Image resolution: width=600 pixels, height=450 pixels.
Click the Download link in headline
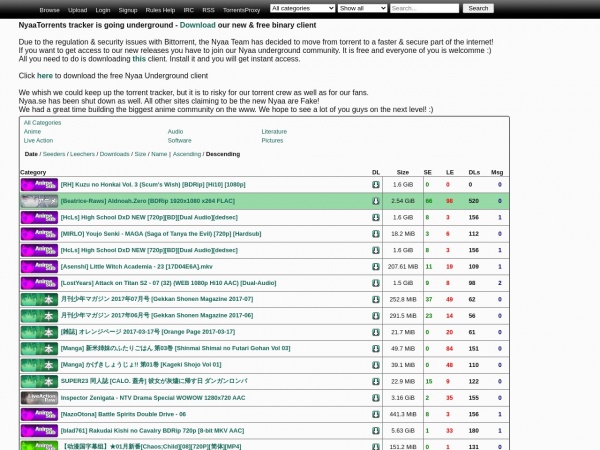(197, 25)
